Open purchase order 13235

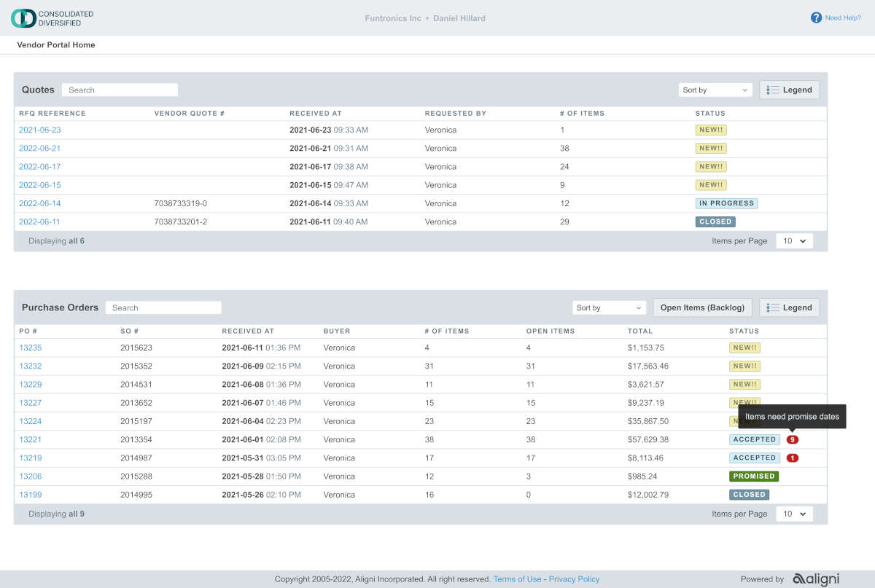31,348
